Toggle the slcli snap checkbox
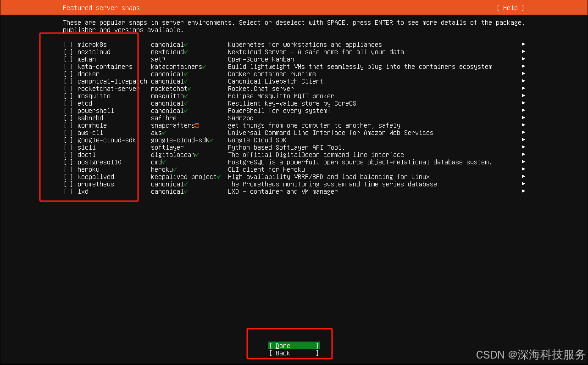The image size is (588, 365). pyautogui.click(x=68, y=147)
